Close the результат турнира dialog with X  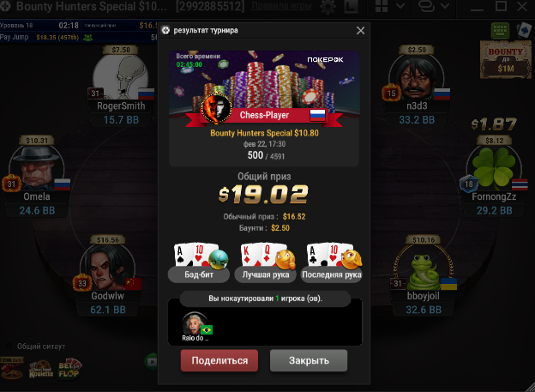[x=360, y=31]
